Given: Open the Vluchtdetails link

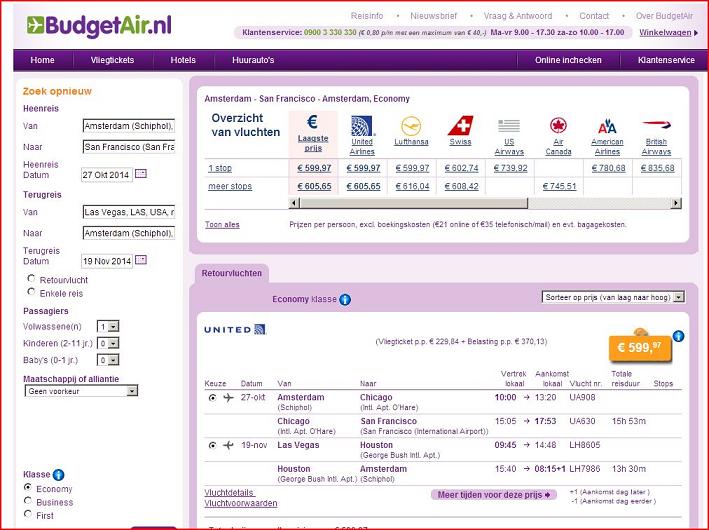Looking at the screenshot, I should pos(230,492).
